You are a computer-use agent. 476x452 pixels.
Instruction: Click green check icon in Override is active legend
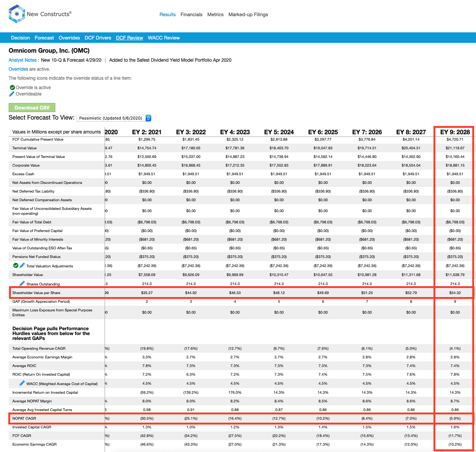pyautogui.click(x=12, y=87)
